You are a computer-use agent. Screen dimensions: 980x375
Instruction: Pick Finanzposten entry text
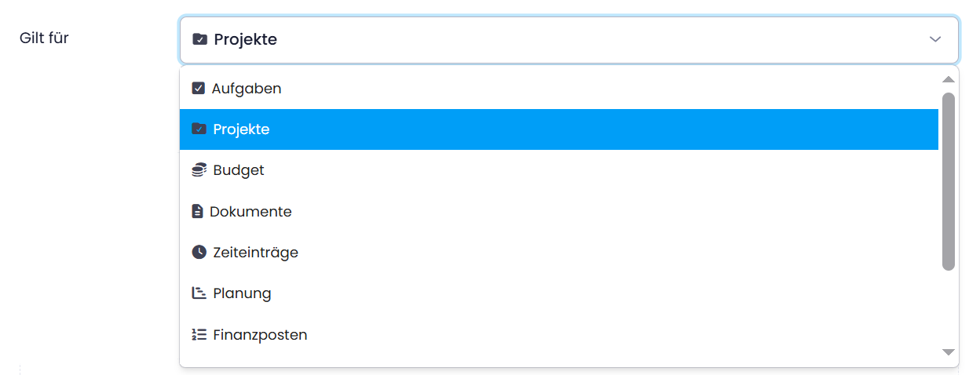(x=260, y=335)
